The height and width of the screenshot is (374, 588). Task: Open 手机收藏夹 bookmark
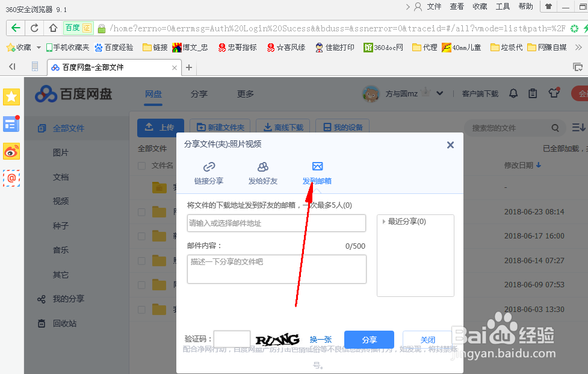[68, 48]
